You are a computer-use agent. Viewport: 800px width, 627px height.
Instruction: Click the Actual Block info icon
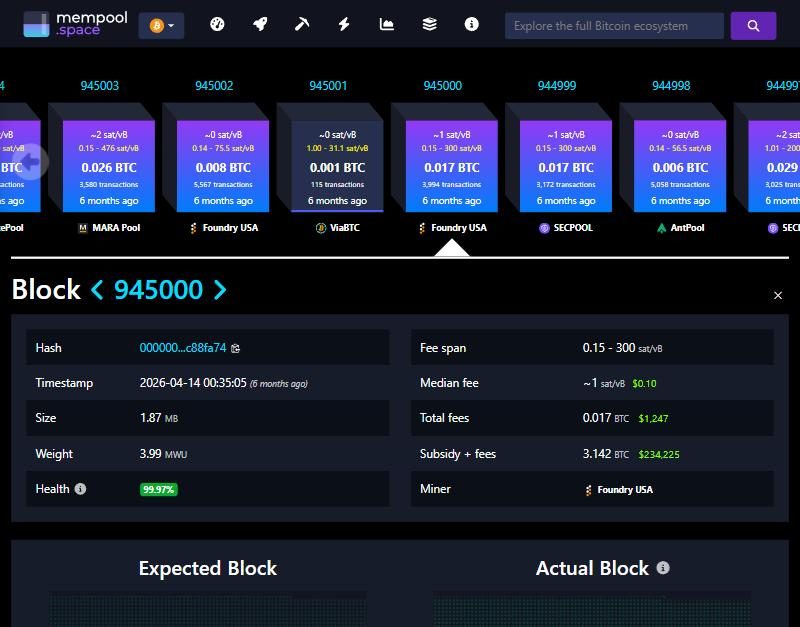663,567
